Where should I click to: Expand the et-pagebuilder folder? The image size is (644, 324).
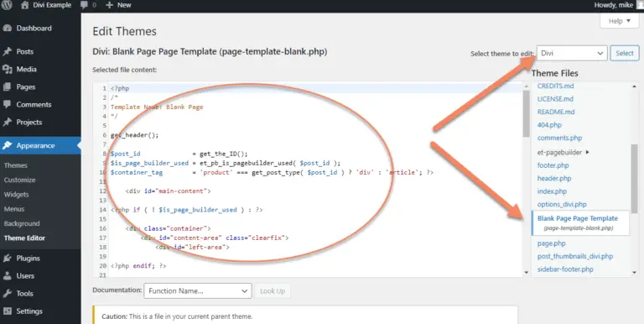coord(563,152)
